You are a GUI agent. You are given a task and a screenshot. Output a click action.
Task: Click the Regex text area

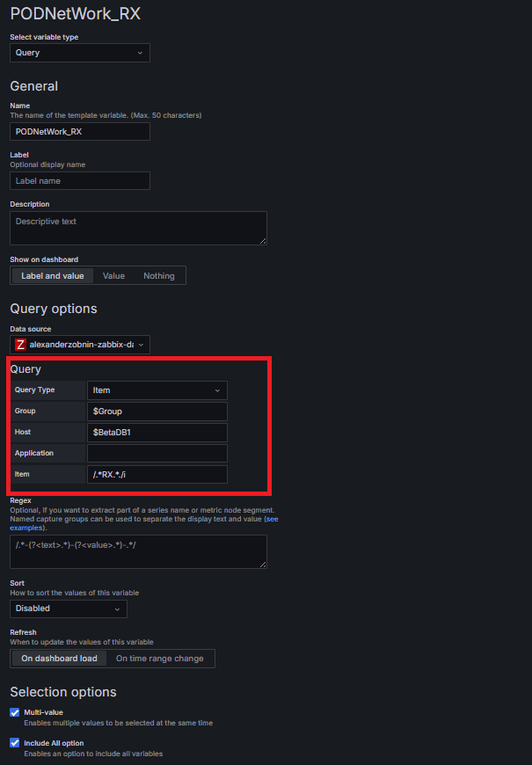tap(138, 551)
